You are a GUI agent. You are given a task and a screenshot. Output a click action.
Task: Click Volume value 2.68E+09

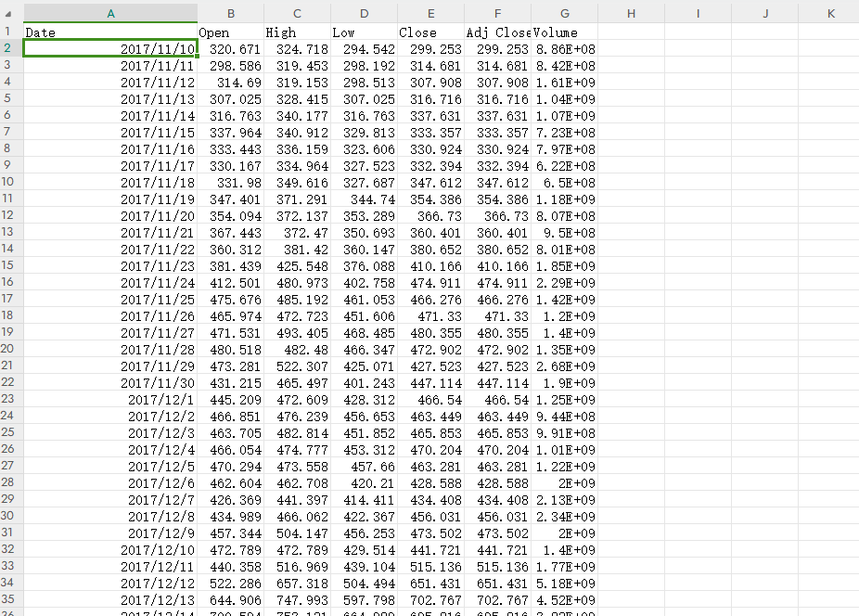565,366
